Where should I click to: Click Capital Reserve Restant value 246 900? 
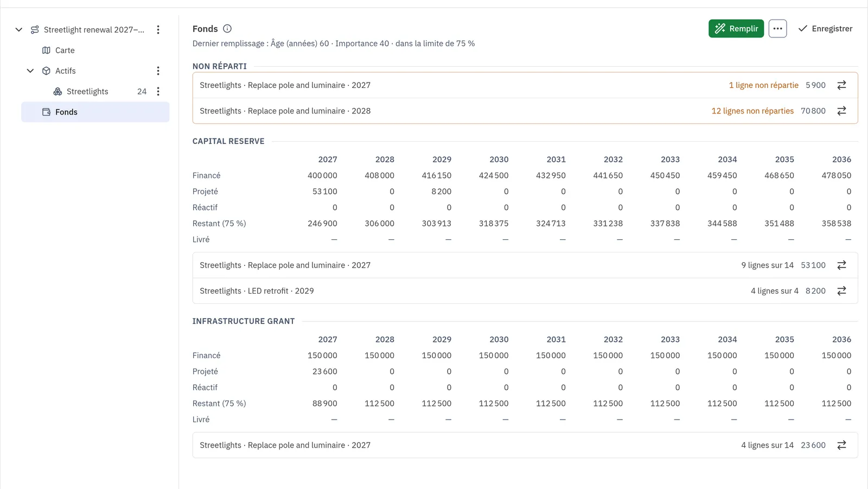pos(322,224)
